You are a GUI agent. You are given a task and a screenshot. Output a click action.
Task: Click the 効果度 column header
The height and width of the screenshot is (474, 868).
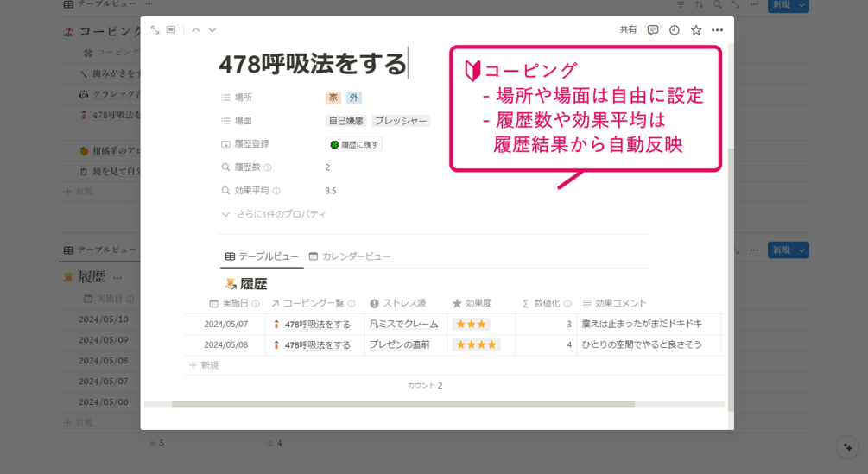coord(472,304)
